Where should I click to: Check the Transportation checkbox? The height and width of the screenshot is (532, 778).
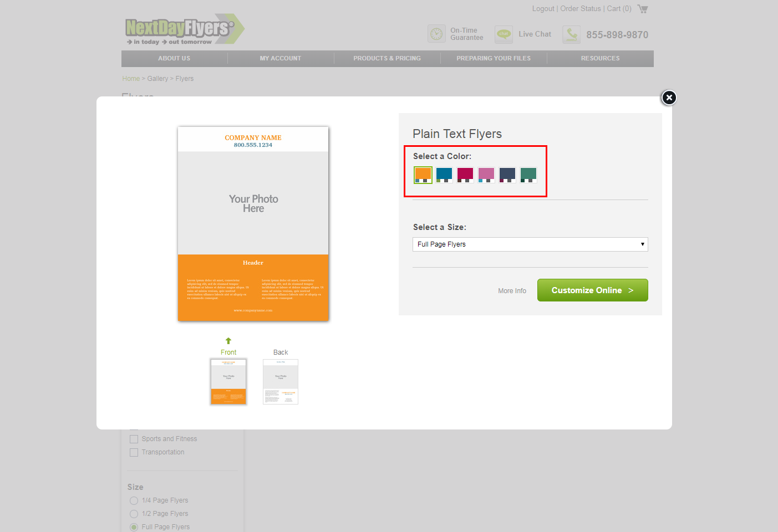[x=134, y=452]
